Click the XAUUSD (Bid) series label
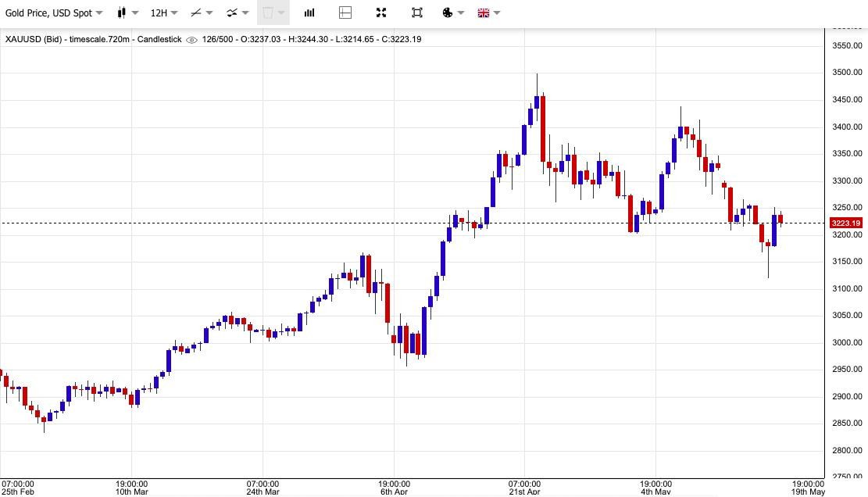 tap(31, 39)
